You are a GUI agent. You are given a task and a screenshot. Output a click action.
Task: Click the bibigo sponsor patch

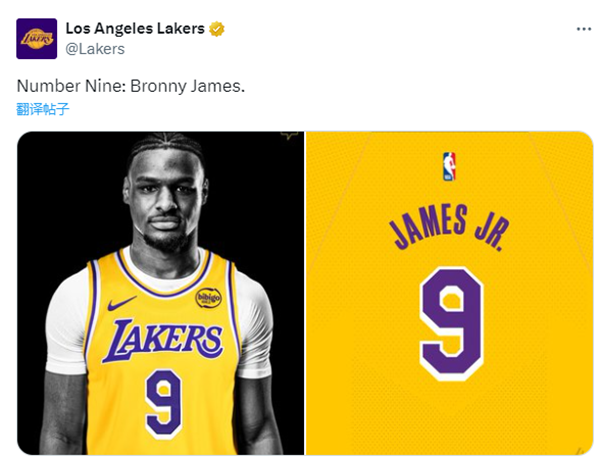tap(208, 298)
